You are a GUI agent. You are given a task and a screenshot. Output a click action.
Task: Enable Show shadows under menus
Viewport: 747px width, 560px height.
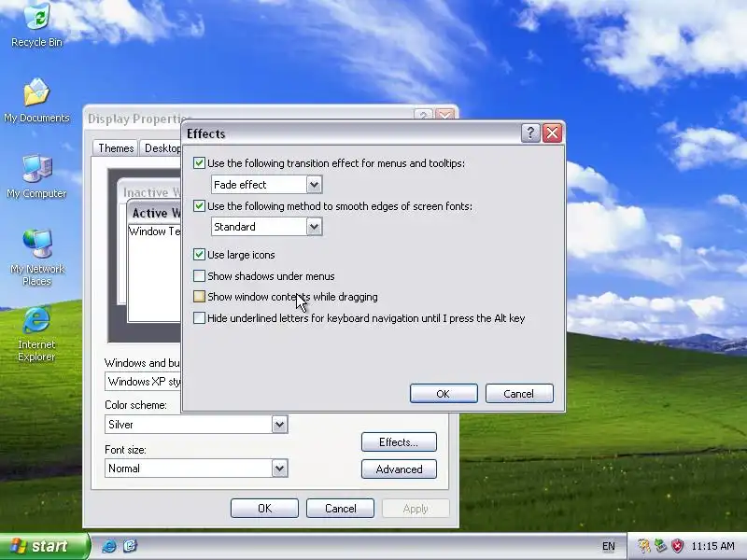click(199, 275)
